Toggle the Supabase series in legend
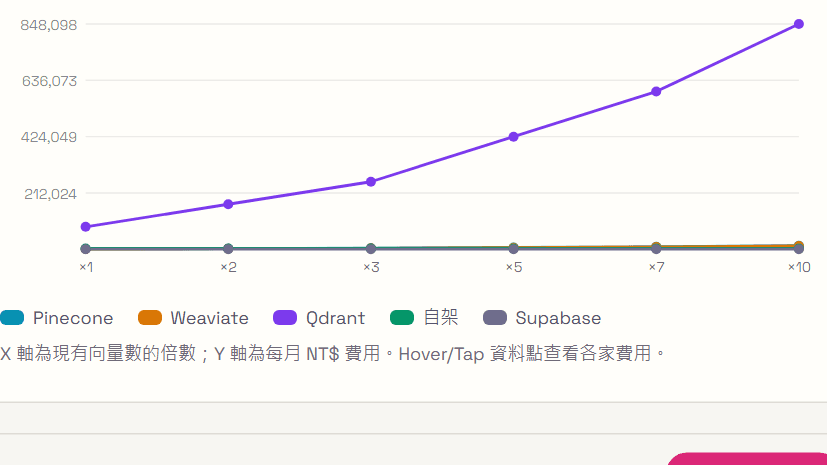This screenshot has width=827, height=465. coord(542,318)
